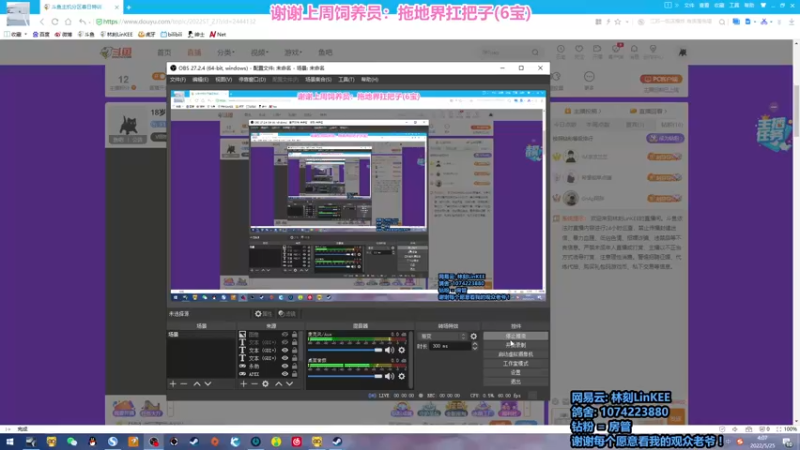Toggle visibility of first image source

click(285, 335)
